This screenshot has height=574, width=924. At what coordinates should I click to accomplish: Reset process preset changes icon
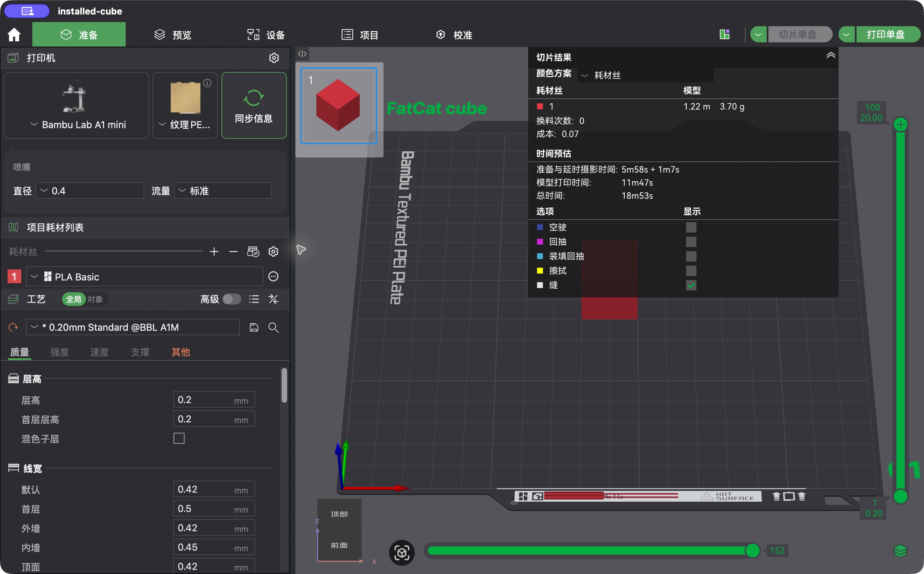[13, 327]
